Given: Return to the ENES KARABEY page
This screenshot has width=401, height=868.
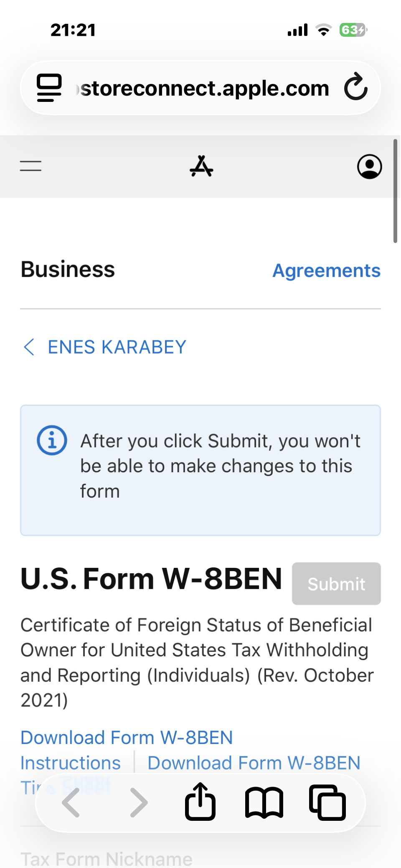Looking at the screenshot, I should 117,347.
